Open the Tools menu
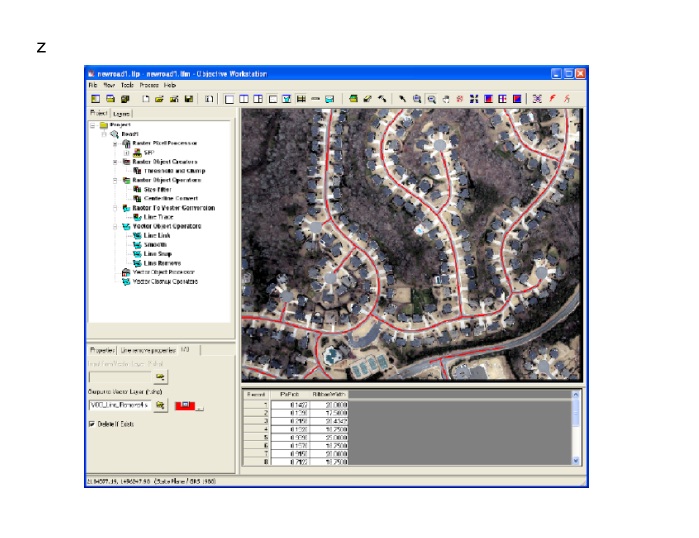The image size is (699, 538). click(127, 86)
